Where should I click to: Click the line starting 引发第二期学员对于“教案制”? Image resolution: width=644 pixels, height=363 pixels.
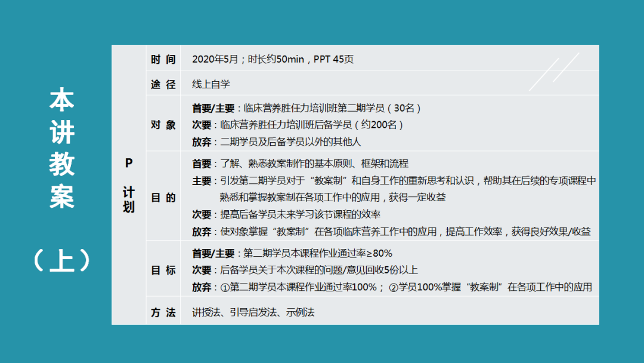coord(394,181)
